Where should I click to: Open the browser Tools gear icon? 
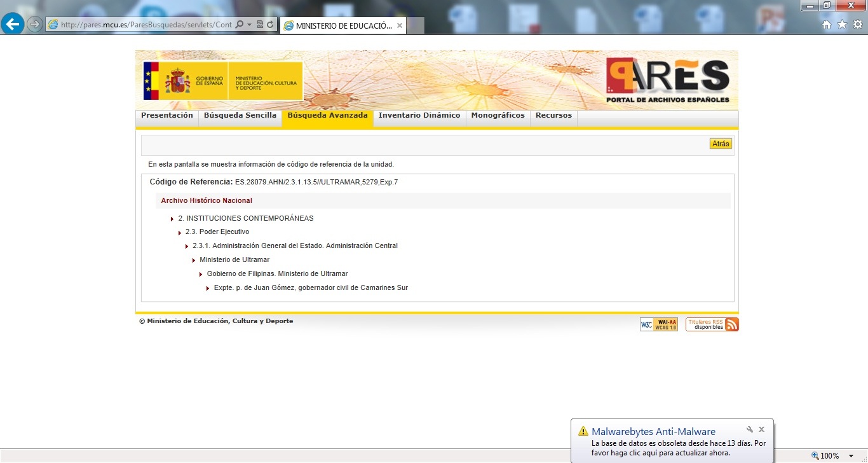tap(857, 25)
